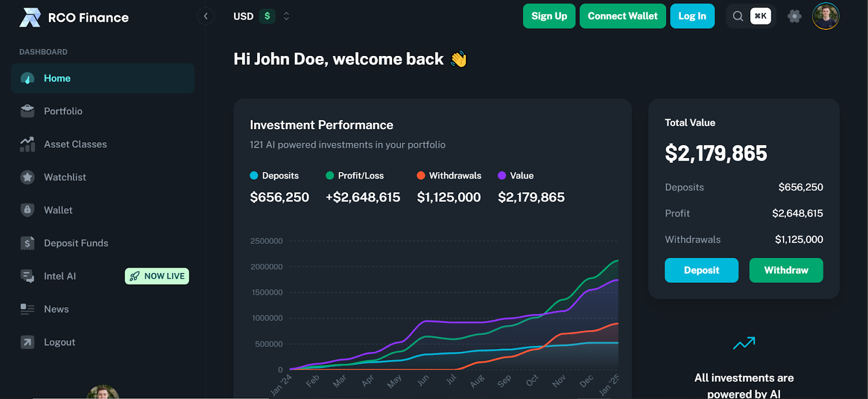The image size is (868, 399).
Task: Click the blue Deposit button
Action: tap(701, 270)
